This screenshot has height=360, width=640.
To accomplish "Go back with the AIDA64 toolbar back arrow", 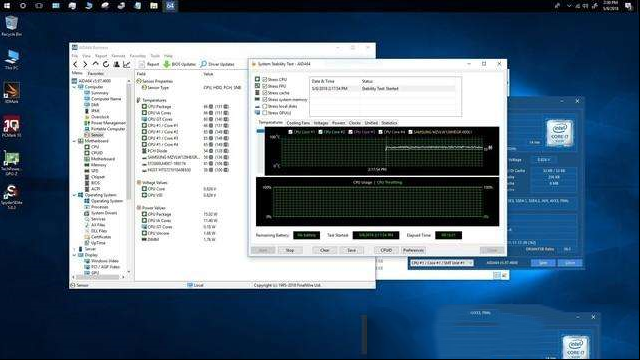I will (x=75, y=64).
